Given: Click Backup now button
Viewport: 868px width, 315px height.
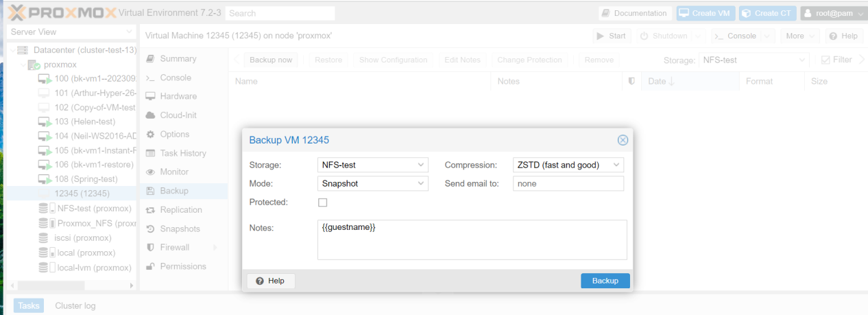Looking at the screenshot, I should 271,60.
